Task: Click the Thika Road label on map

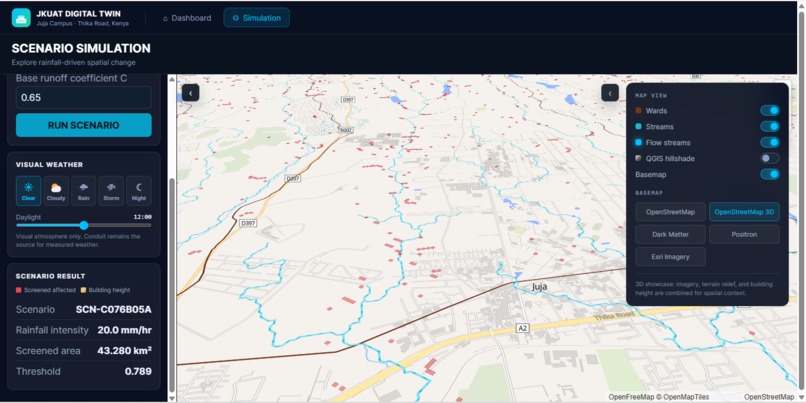Action: click(613, 317)
